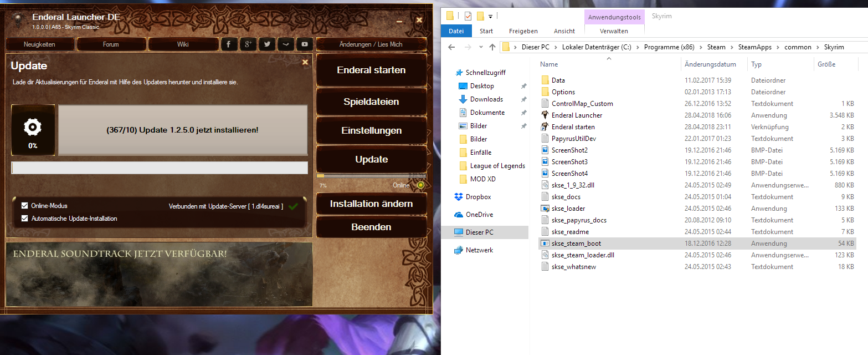868x355 pixels.
Task: Open the Google Plus icon
Action: [248, 44]
